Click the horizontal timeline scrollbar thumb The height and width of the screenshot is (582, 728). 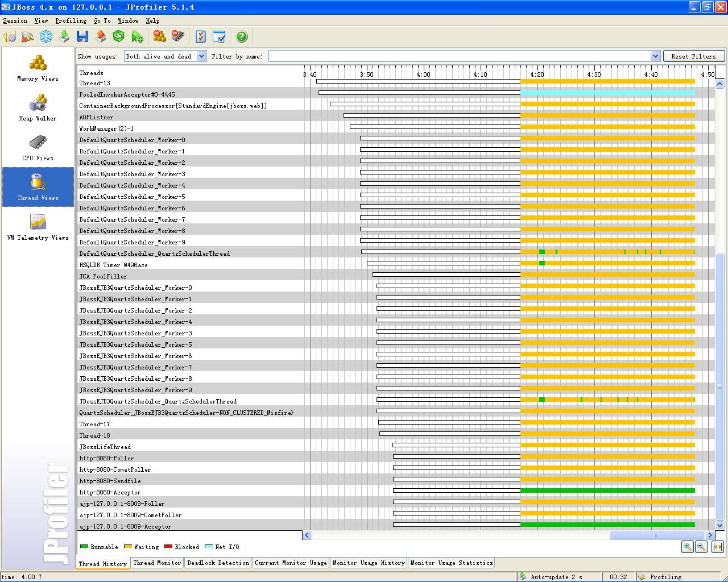pyautogui.click(x=657, y=535)
